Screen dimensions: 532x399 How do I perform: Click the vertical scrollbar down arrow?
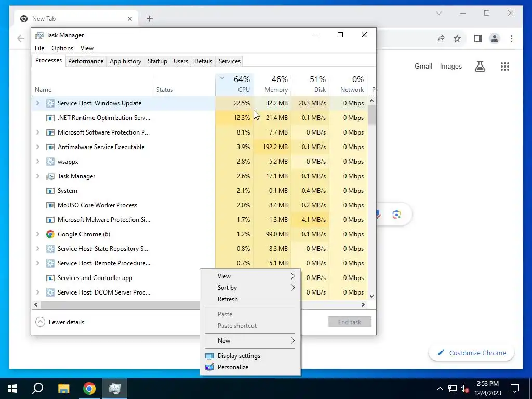click(x=371, y=296)
